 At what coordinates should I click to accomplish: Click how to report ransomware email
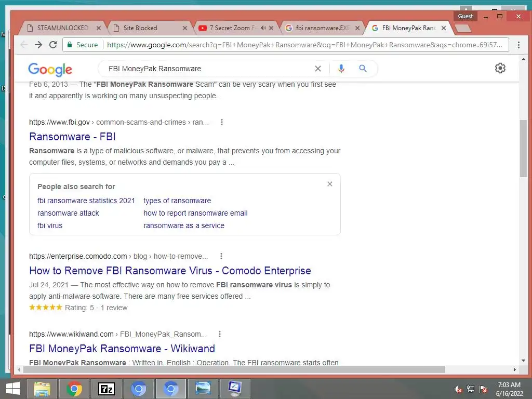pyautogui.click(x=195, y=213)
